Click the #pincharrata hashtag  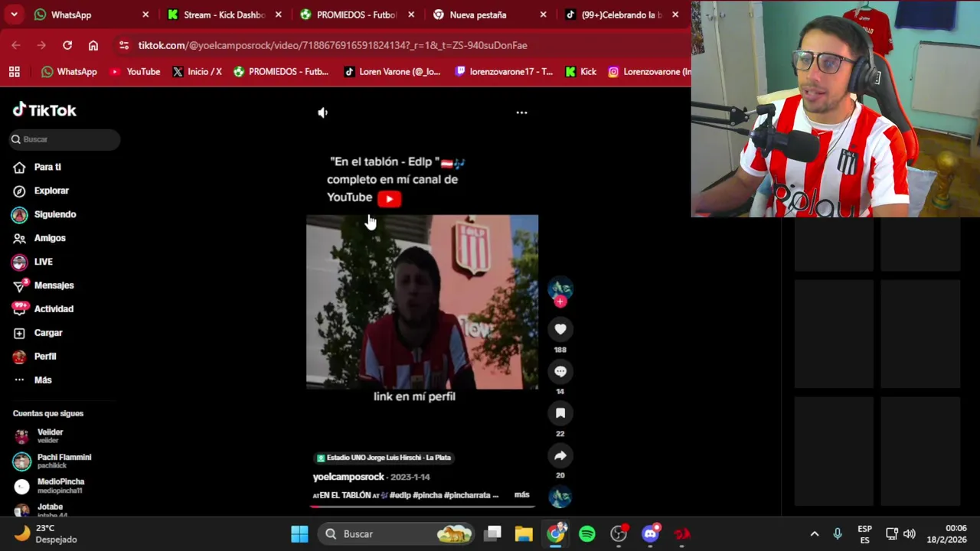[x=468, y=495]
